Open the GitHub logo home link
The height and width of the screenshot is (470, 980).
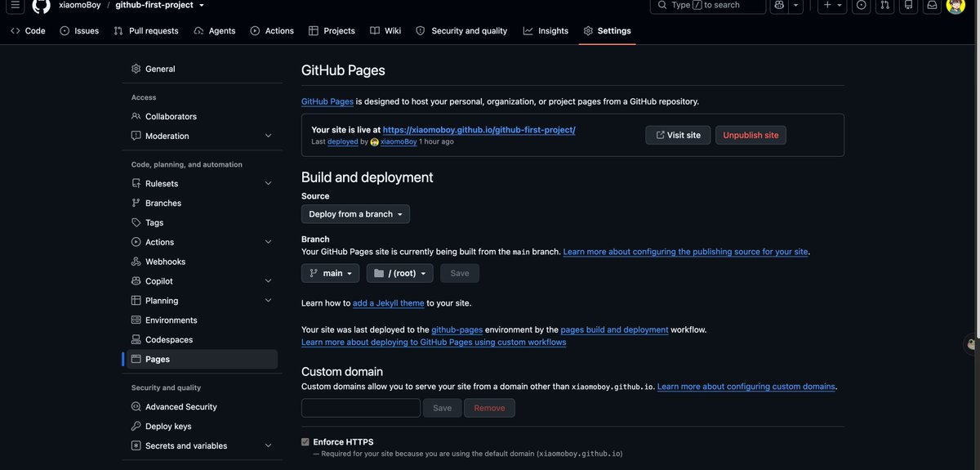click(41, 5)
